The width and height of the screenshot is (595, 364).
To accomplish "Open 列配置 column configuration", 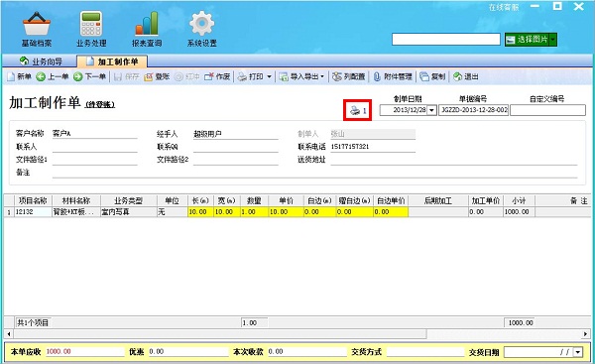I will [x=349, y=76].
